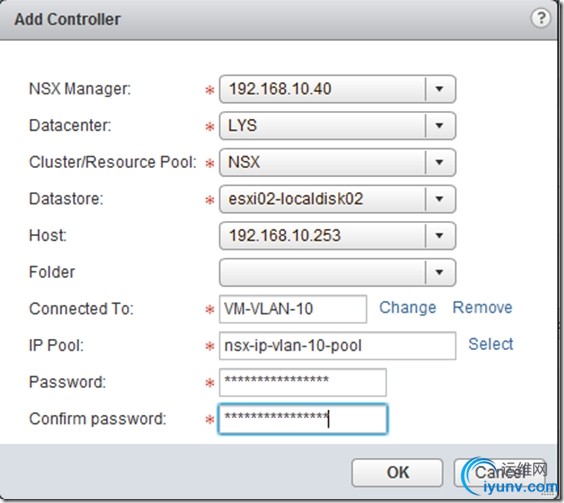Open the help question mark icon
564x503 pixels.
(x=540, y=18)
